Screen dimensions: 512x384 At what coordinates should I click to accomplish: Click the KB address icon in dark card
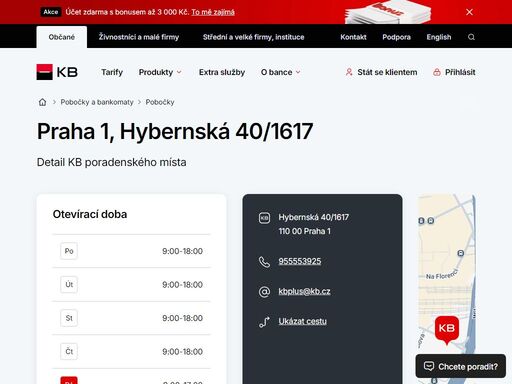(x=264, y=218)
